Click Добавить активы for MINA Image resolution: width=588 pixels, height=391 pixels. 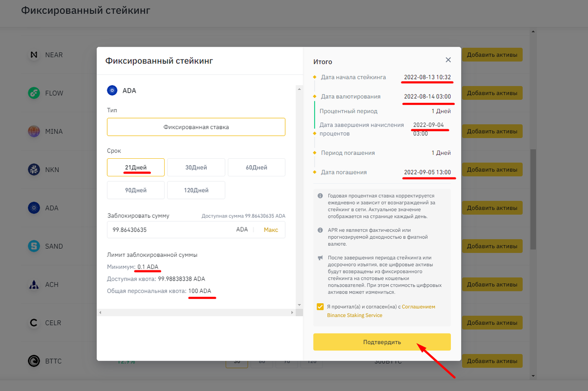click(x=492, y=131)
